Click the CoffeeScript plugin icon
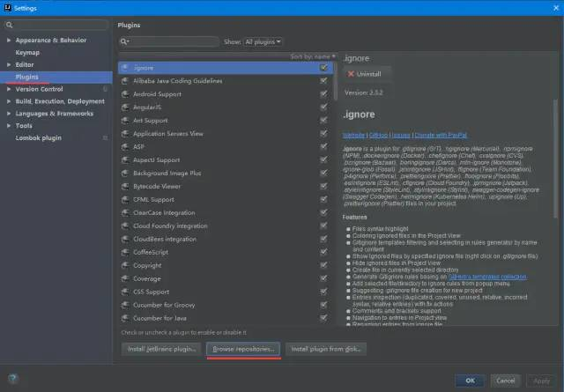Viewport: 564px width, 392px height. (125, 253)
